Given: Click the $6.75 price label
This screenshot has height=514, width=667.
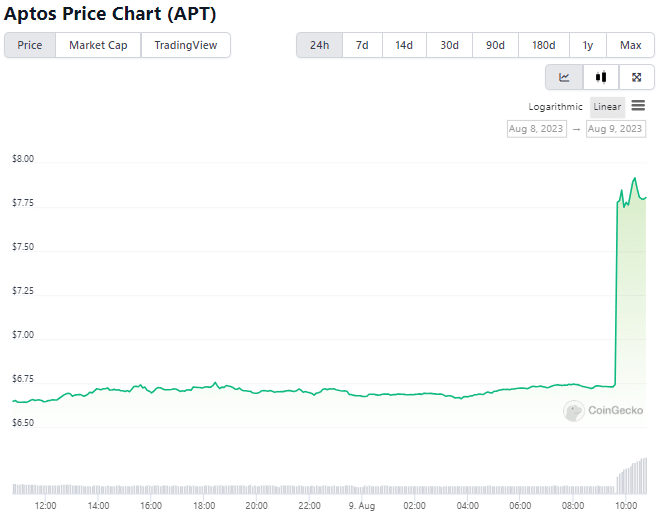Looking at the screenshot, I should [23, 379].
